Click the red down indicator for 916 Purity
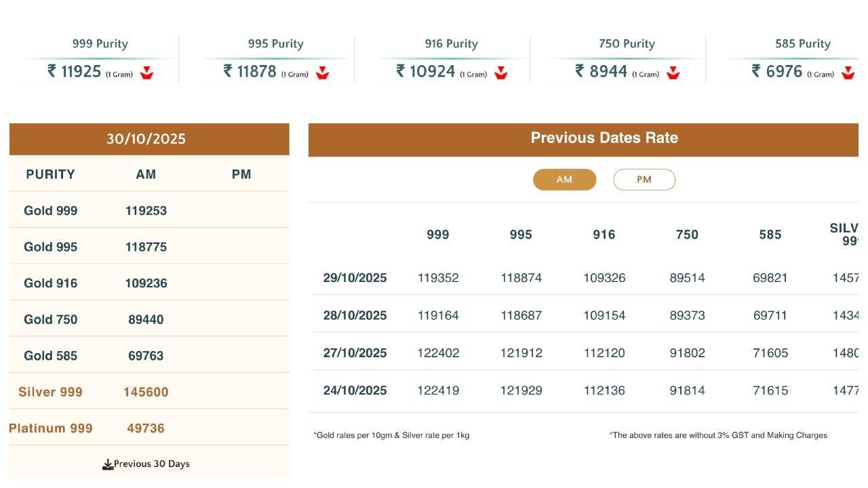Screen dimensions: 868x488 501,73
